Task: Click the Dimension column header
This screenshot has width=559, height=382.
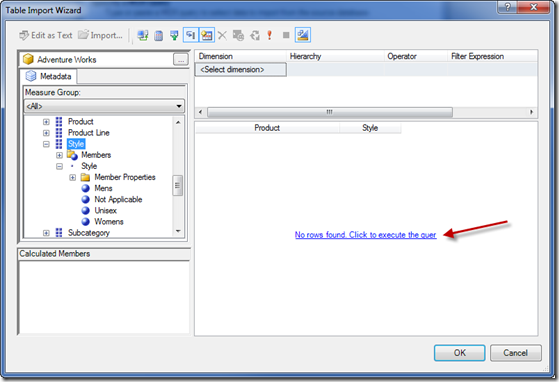Action: click(x=241, y=56)
